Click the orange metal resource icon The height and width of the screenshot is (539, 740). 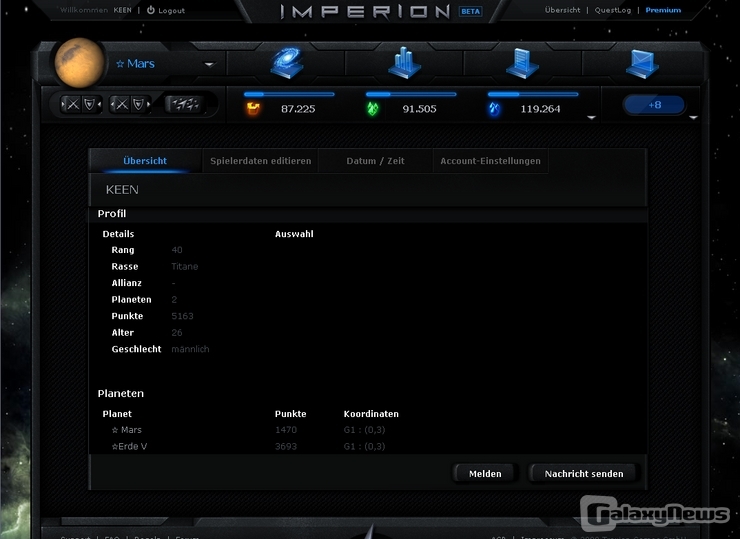(253, 108)
